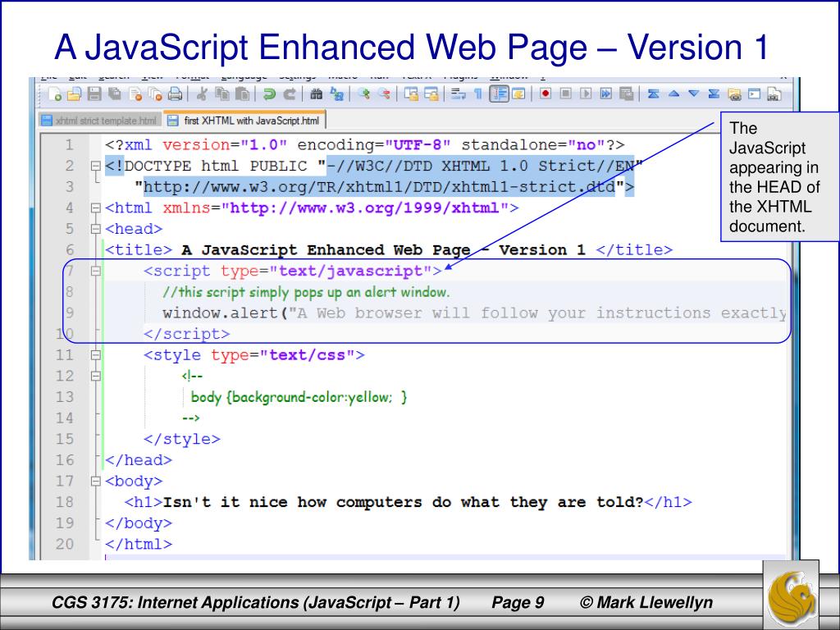Image resolution: width=840 pixels, height=630 pixels.
Task: Click the gray Redo arrow icon
Action: tap(290, 94)
